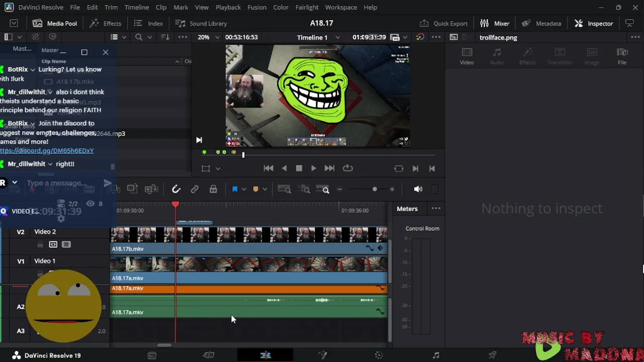
Task: Show the Mixer panel
Action: click(x=495, y=24)
